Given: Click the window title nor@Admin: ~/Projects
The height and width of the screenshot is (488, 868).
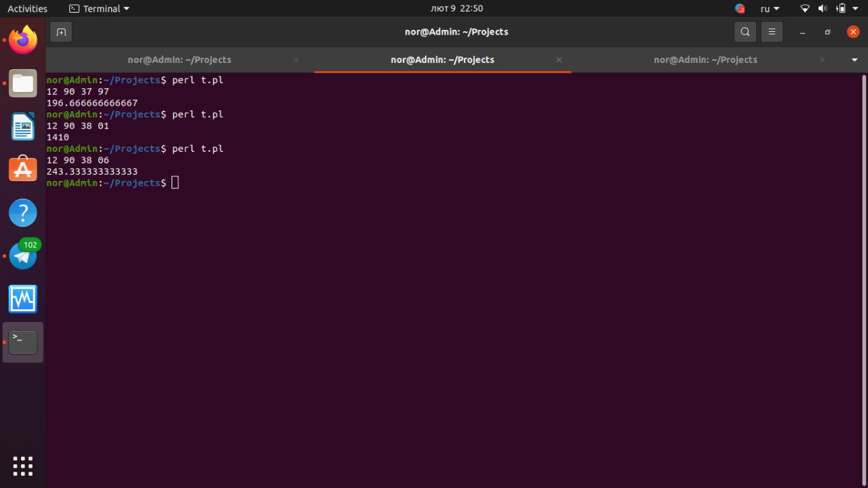Looking at the screenshot, I should tap(456, 32).
